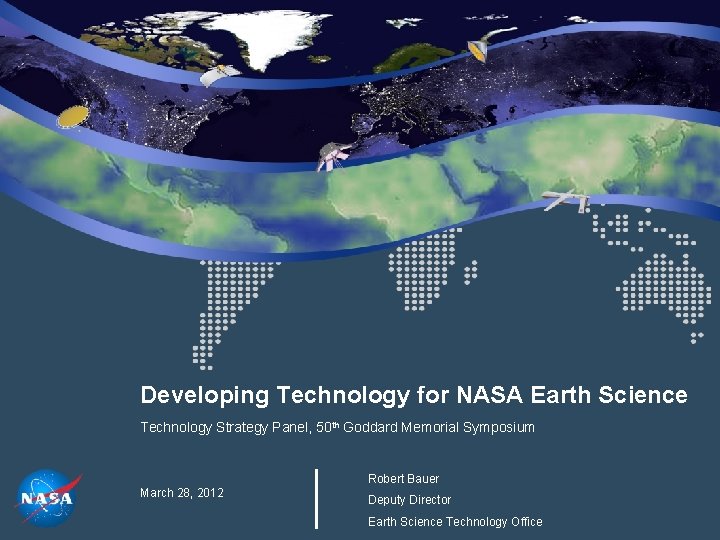Click the presenter name 'Robert Bauer'

point(404,479)
